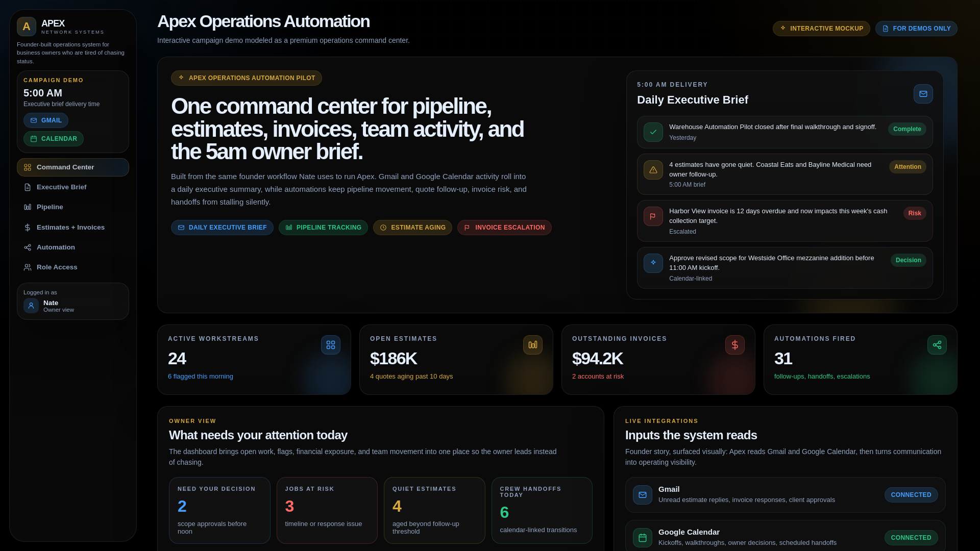The width and height of the screenshot is (980, 551).
Task: Click the Google Calendar icon in integrations list
Action: [x=643, y=538]
